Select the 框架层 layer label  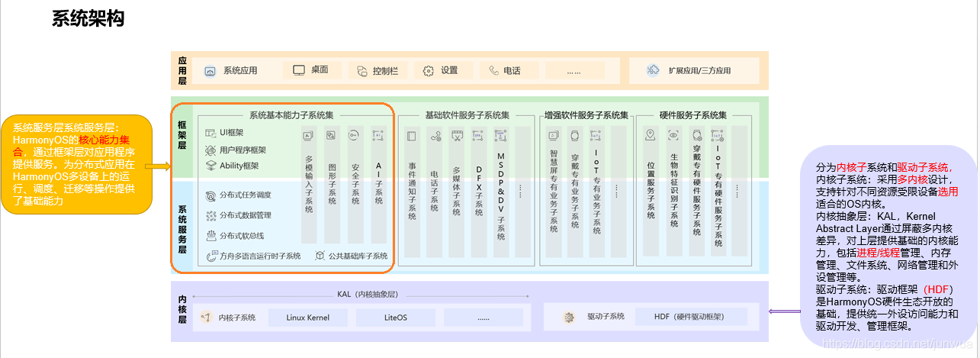(182, 134)
